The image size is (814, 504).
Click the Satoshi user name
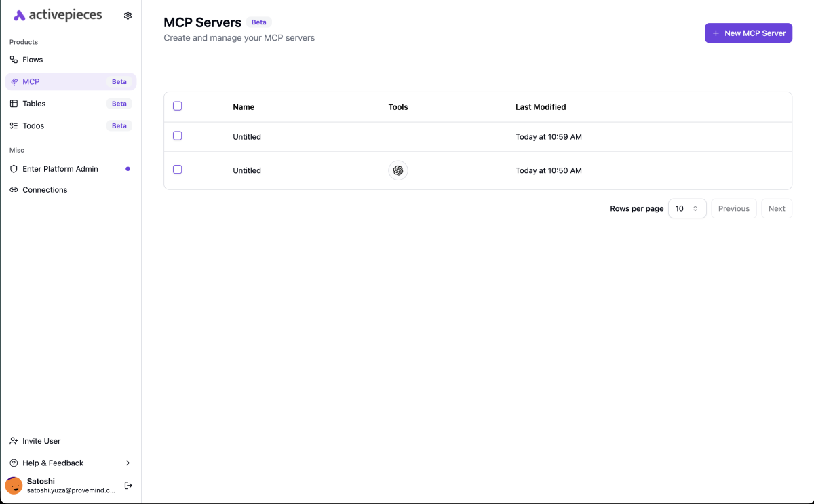pos(41,481)
